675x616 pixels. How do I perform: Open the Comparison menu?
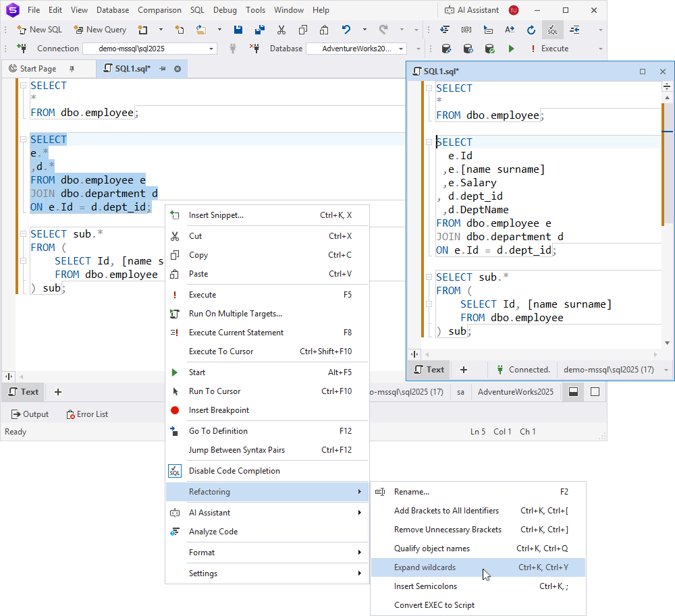[x=159, y=10]
